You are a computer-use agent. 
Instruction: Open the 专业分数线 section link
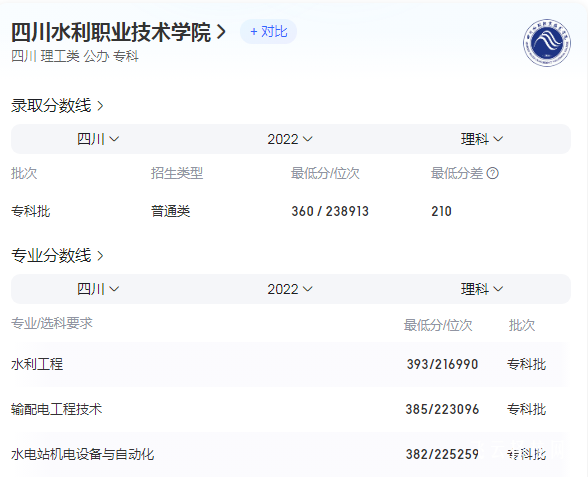[x=57, y=256]
